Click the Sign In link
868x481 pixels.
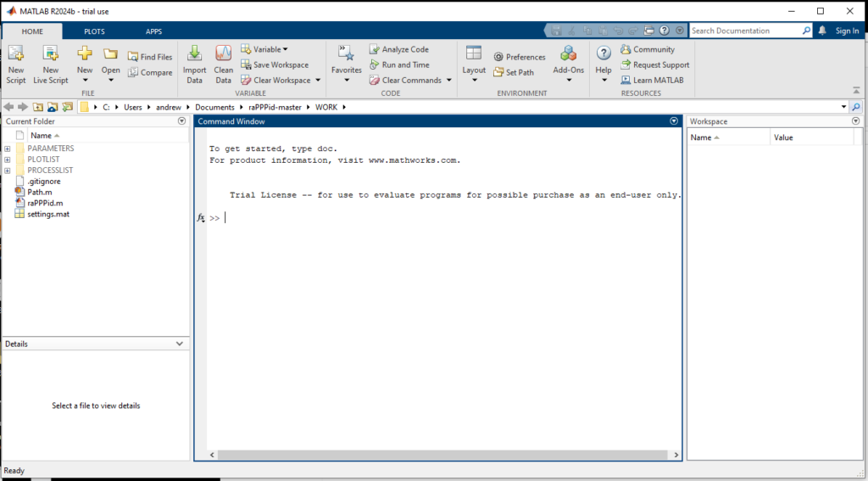click(846, 31)
